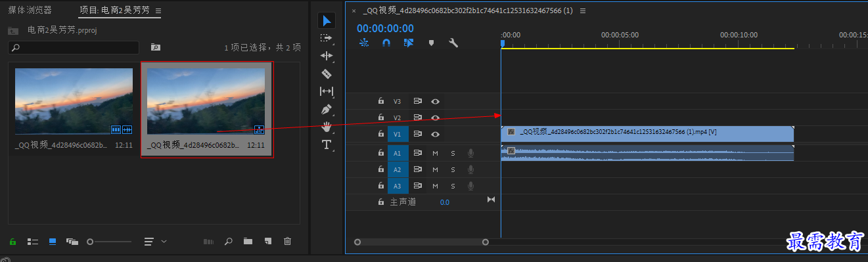Target the V2 track label
868x262 pixels.
[x=397, y=118]
